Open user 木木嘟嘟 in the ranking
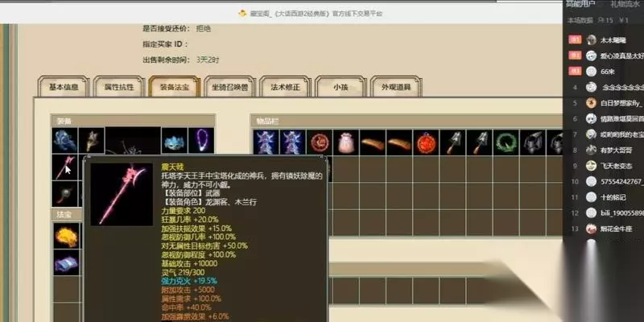 click(x=613, y=40)
